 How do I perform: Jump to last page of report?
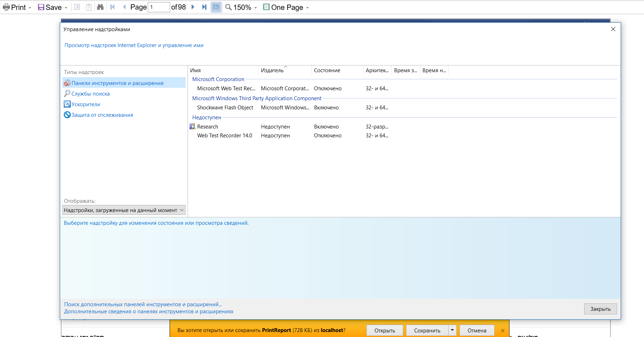204,7
